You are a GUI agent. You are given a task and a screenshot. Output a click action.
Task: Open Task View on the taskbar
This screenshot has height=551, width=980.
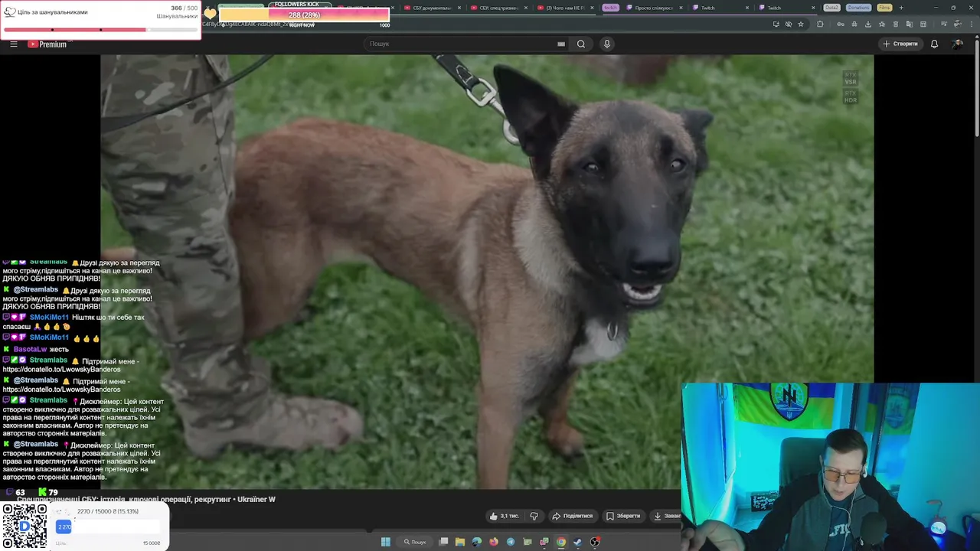click(x=443, y=542)
